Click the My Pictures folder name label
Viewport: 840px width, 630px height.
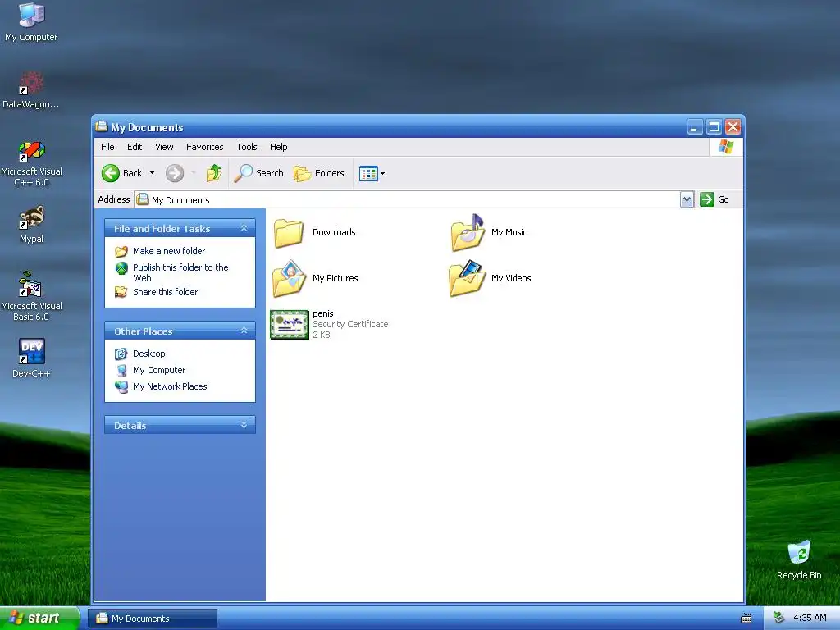click(335, 278)
